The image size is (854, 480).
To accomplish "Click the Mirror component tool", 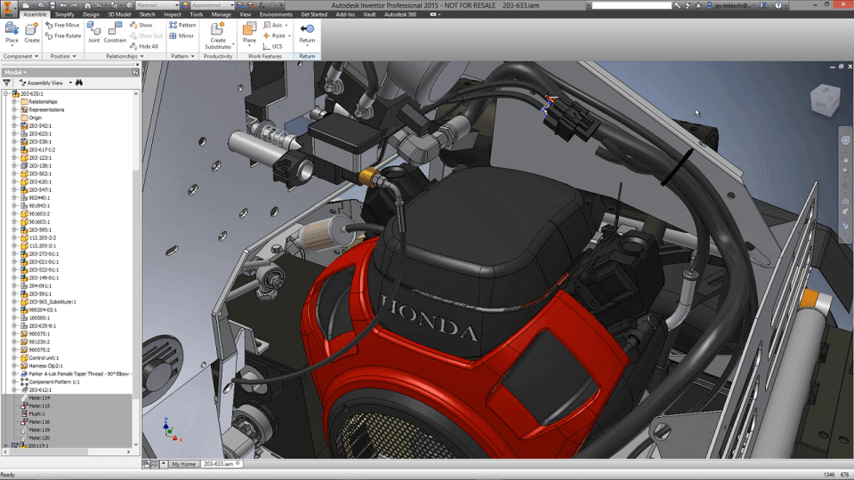I will click(x=181, y=36).
